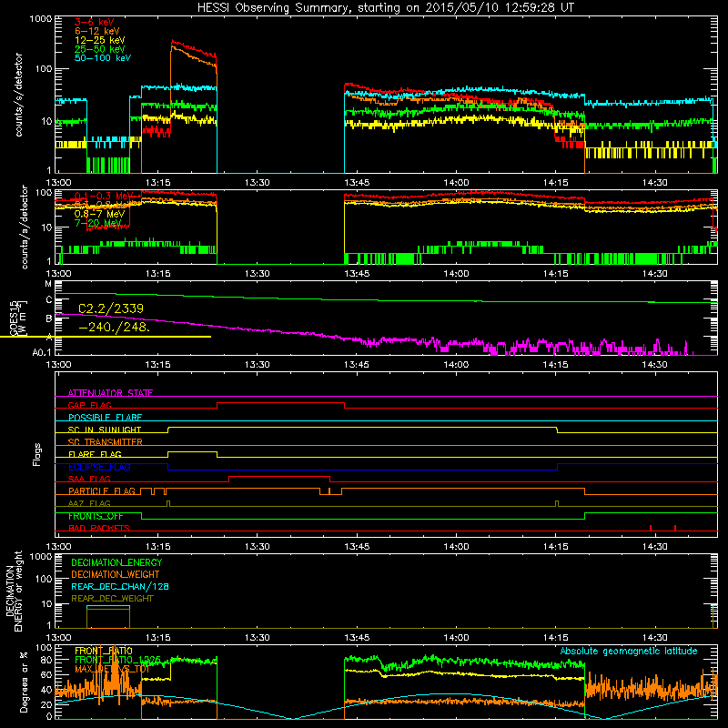The width and height of the screenshot is (728, 728).
Task: Click the REAR_DEC_CHAN/128 legend label
Action: coord(120,586)
